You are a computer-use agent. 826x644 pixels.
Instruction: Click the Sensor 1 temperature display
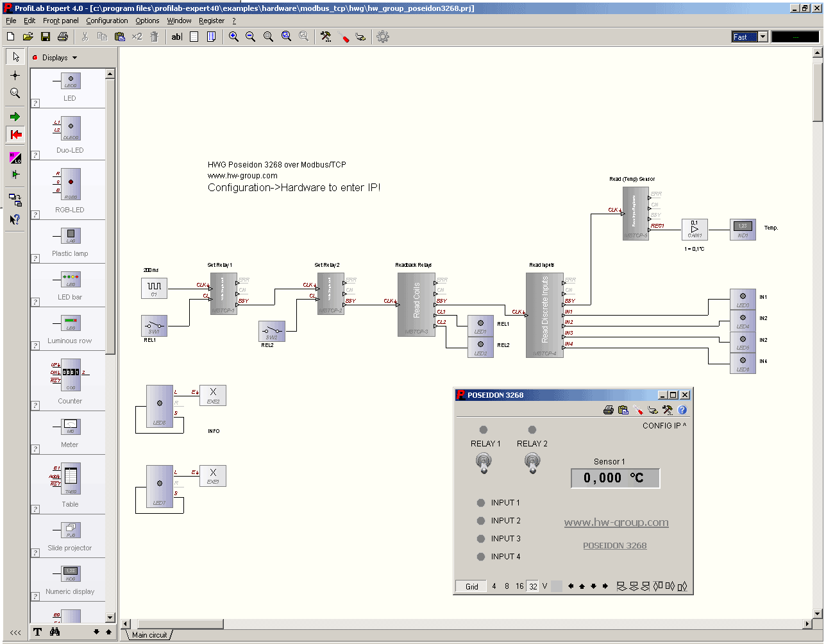pyautogui.click(x=615, y=478)
